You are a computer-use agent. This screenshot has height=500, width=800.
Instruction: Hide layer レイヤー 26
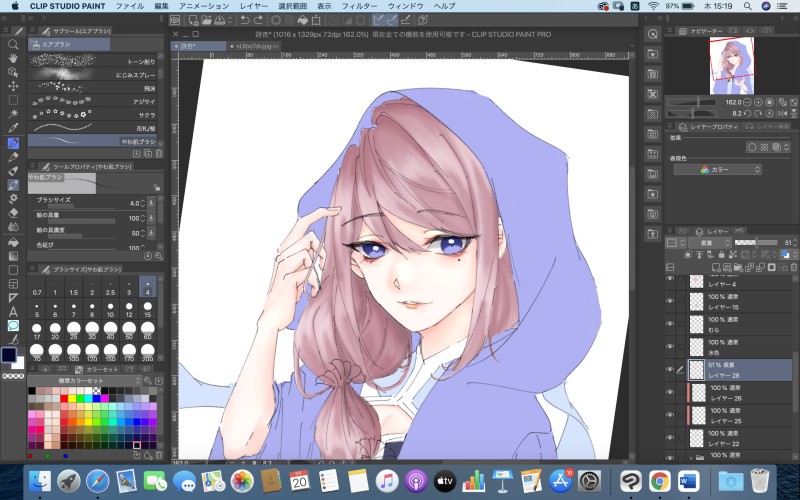point(670,392)
